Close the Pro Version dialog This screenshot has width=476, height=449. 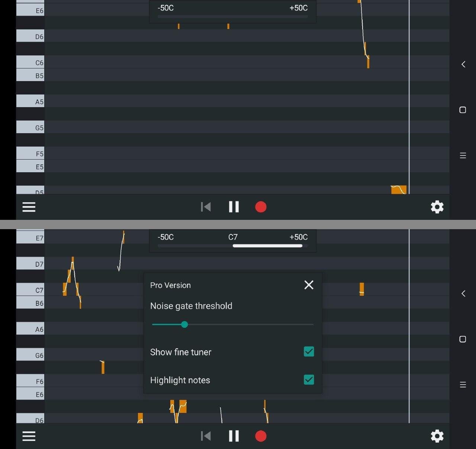coord(309,285)
